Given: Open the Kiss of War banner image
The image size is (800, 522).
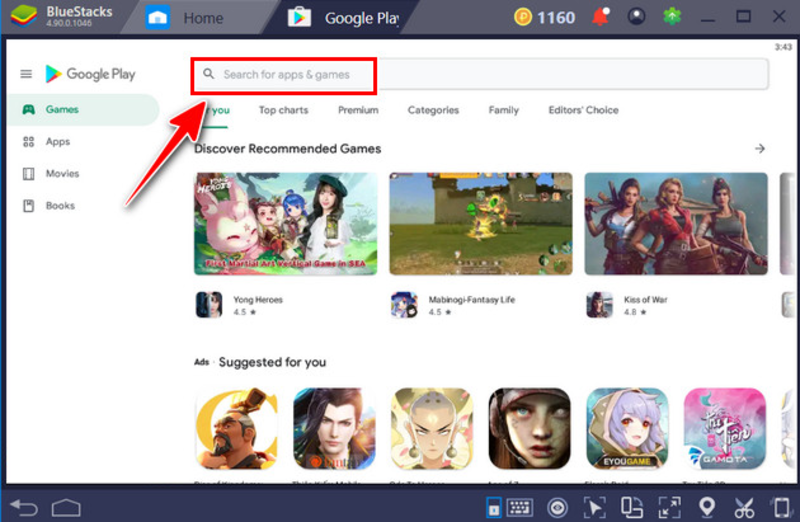Looking at the screenshot, I should click(x=676, y=224).
